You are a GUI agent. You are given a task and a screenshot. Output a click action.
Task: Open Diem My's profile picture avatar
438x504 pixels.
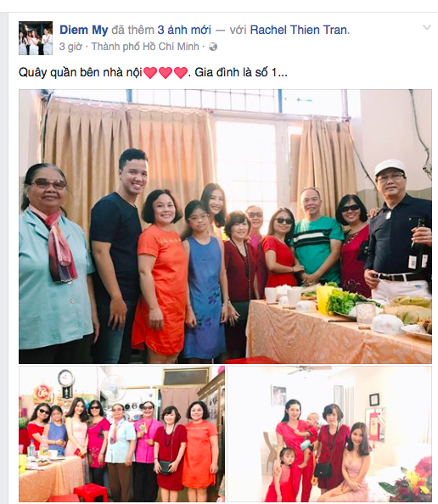[x=36, y=38]
